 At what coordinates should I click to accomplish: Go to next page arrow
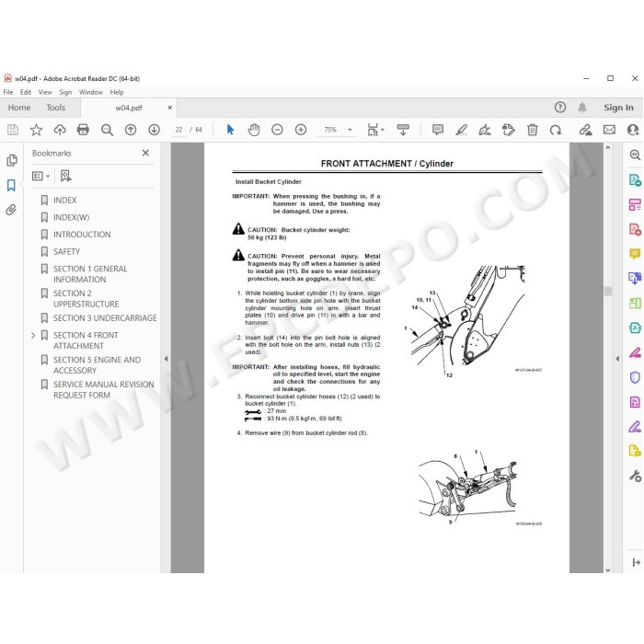(x=154, y=130)
